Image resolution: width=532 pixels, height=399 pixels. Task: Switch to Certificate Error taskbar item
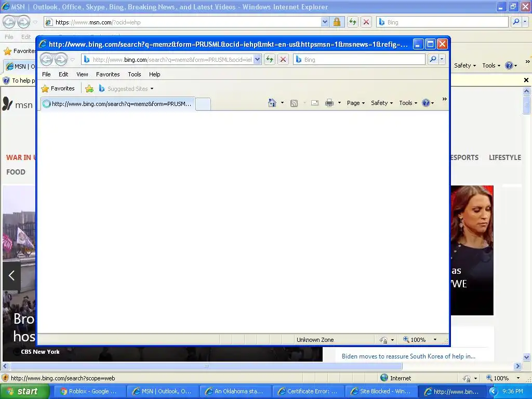(308, 392)
